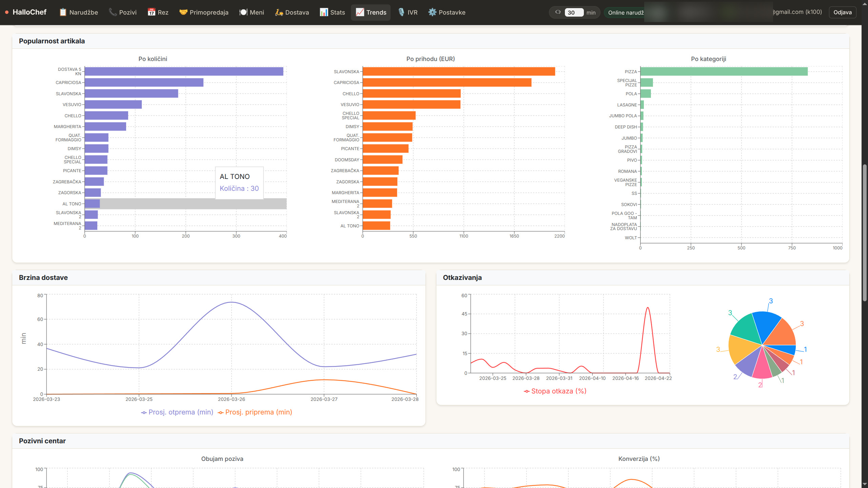Open Rez calendar icon
Image resolution: width=868 pixels, height=488 pixels.
click(151, 12)
